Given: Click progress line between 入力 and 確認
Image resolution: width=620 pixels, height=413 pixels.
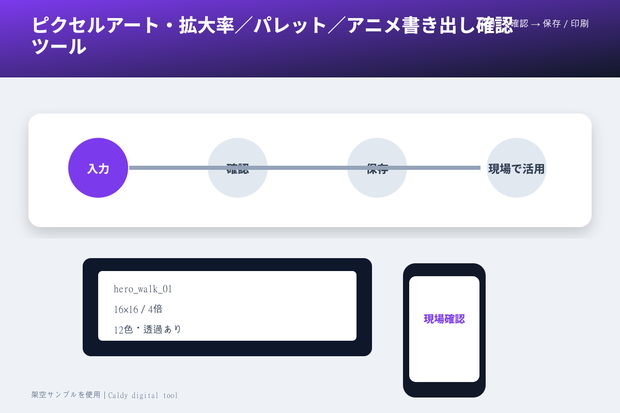Looking at the screenshot, I should 168,168.
